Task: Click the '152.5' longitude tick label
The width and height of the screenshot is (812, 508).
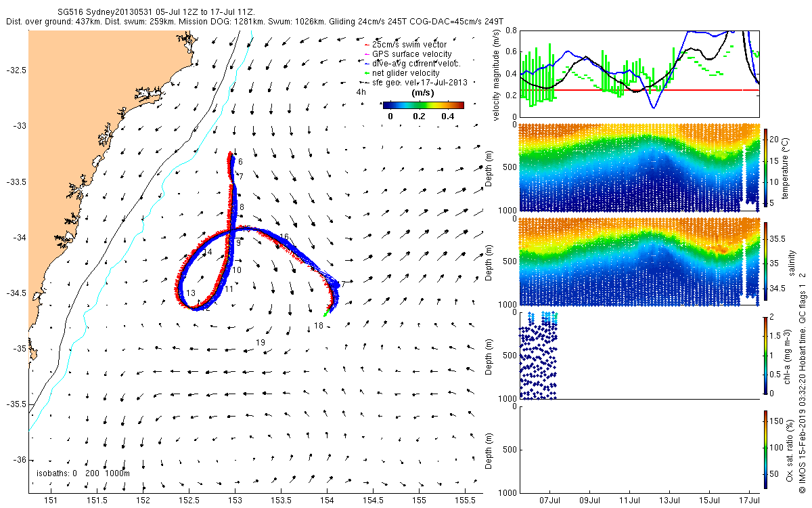Action: pyautogui.click(x=189, y=501)
